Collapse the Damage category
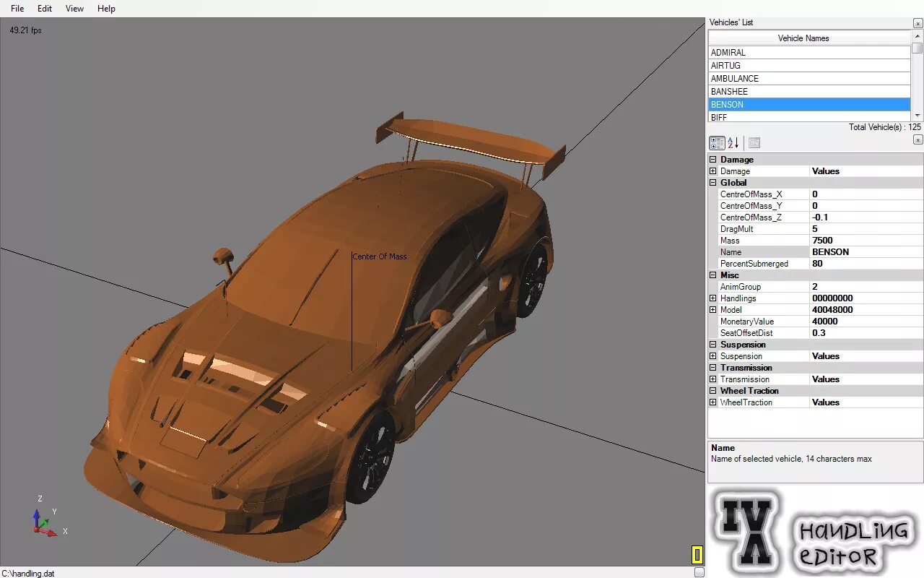The width and height of the screenshot is (924, 578). tap(713, 160)
